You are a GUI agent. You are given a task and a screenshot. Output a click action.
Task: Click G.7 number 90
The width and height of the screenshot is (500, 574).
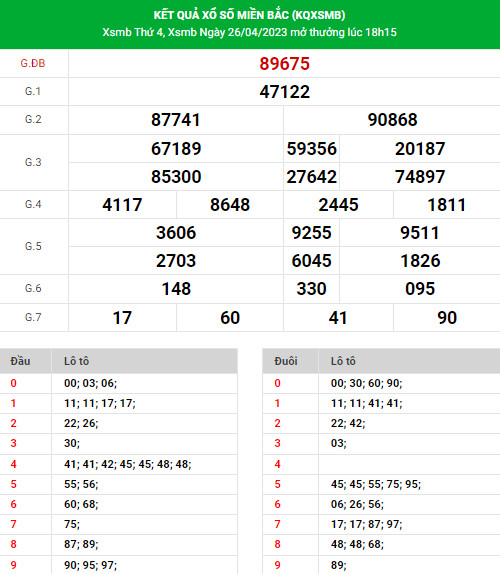point(447,318)
